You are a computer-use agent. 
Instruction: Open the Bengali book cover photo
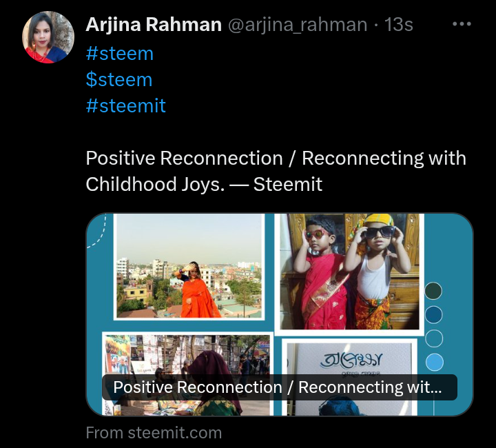tap(349, 377)
